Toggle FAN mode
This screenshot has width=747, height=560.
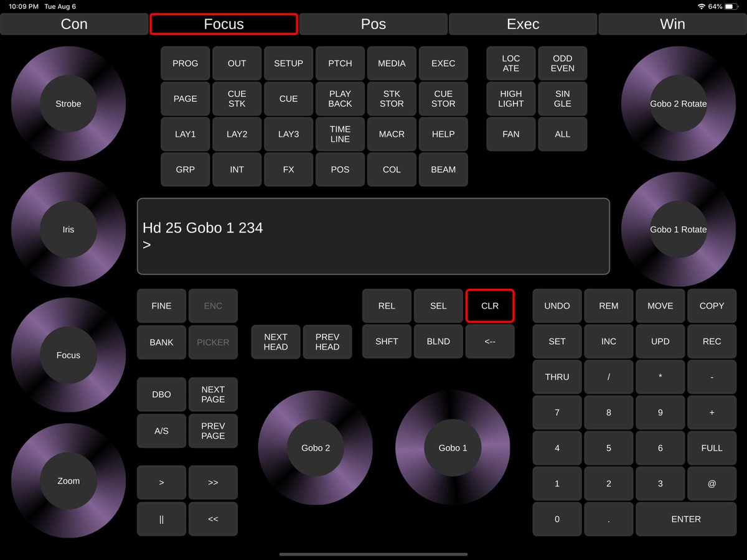511,134
